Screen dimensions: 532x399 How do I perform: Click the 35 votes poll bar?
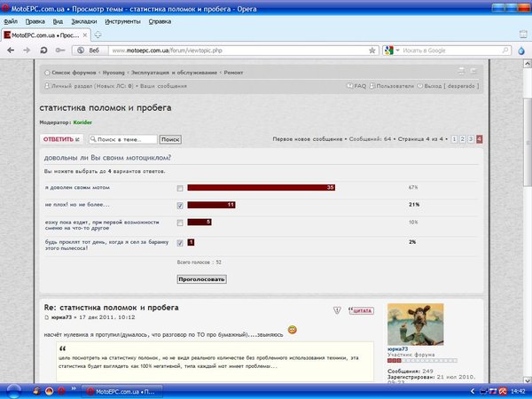click(x=262, y=188)
